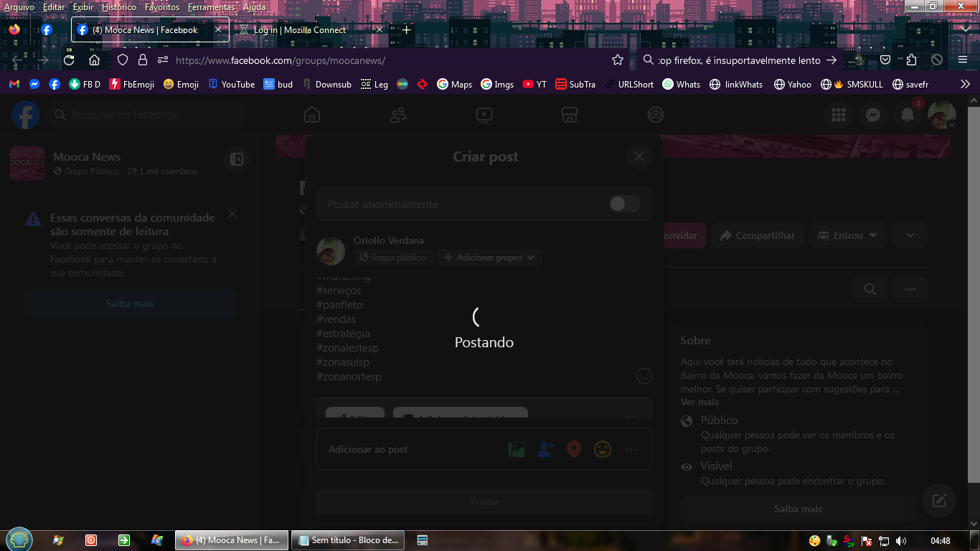
Task: List all tabs dropdown arrow
Action: click(965, 29)
